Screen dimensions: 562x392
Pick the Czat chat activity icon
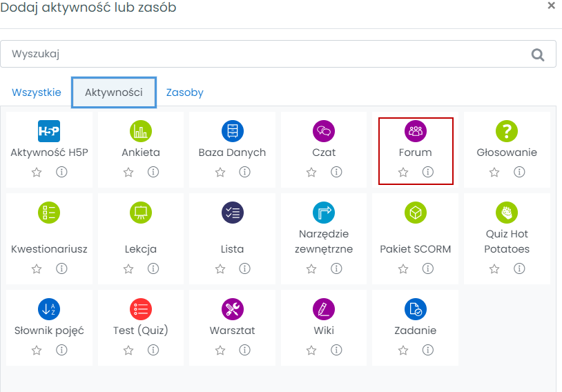click(x=324, y=130)
